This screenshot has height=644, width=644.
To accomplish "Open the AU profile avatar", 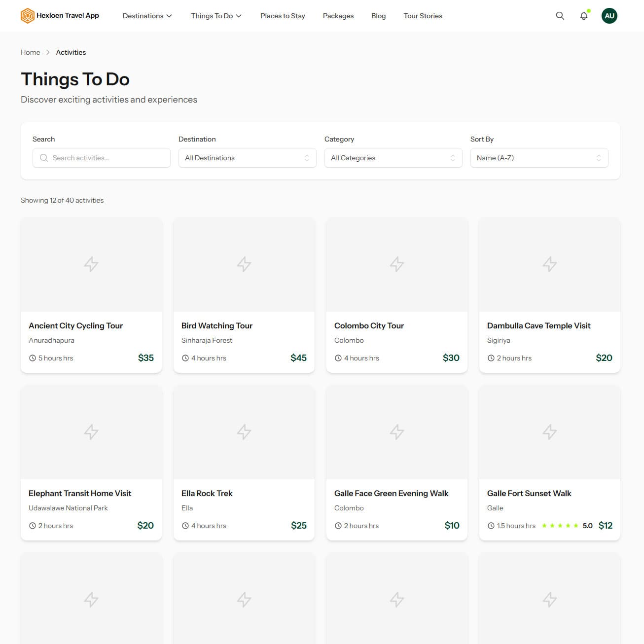I will pyautogui.click(x=609, y=15).
